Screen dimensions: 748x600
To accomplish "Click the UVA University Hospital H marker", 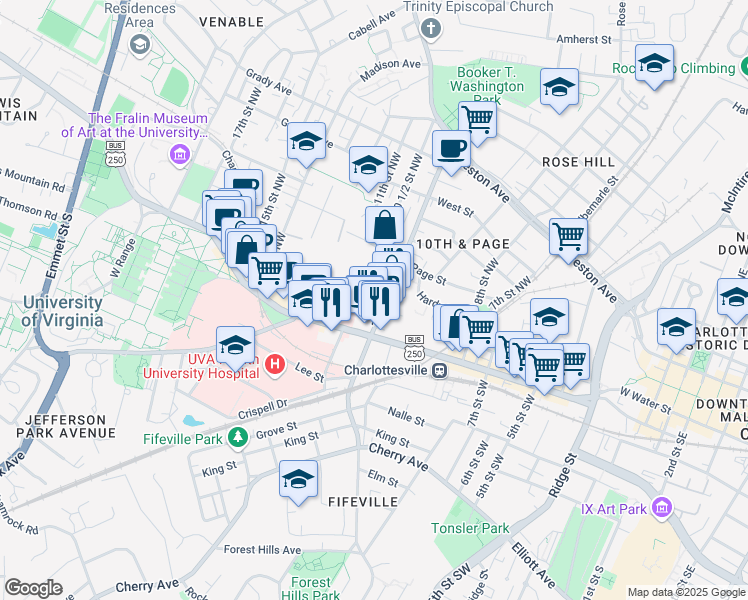I will coord(275,365).
